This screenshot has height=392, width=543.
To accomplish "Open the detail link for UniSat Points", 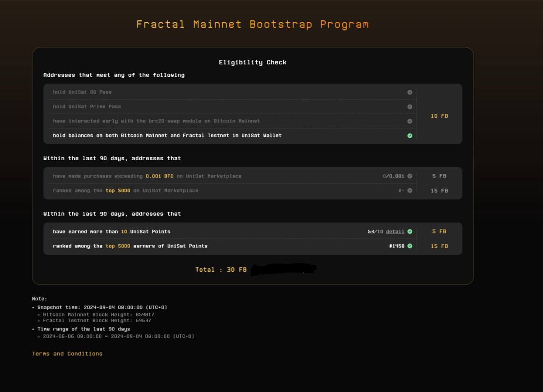I will click(395, 232).
